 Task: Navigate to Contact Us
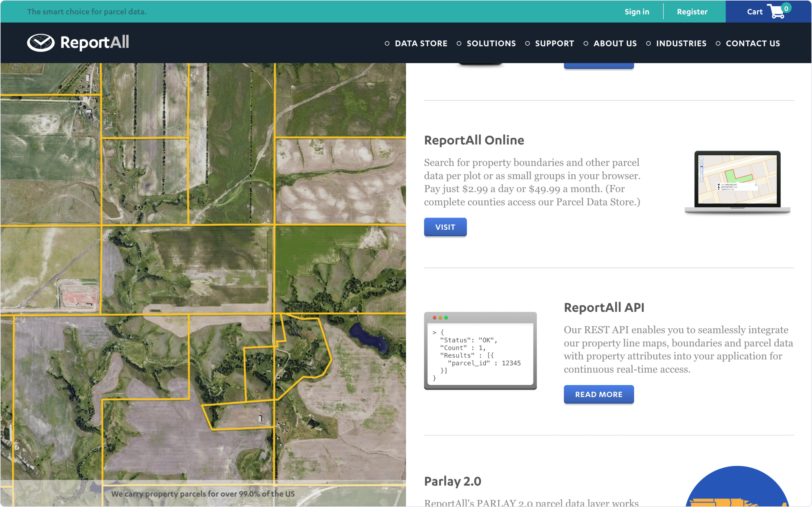(x=752, y=43)
